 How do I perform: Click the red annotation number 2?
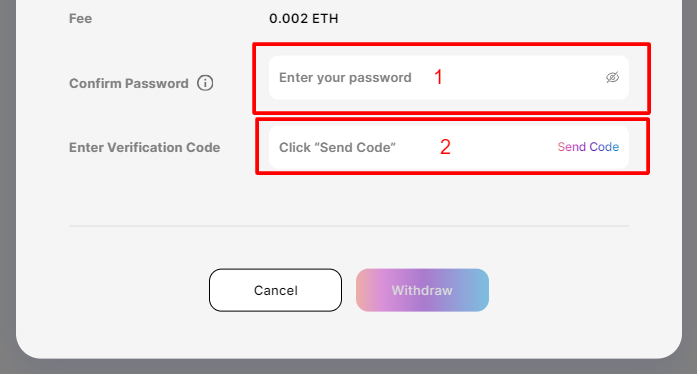tap(445, 147)
